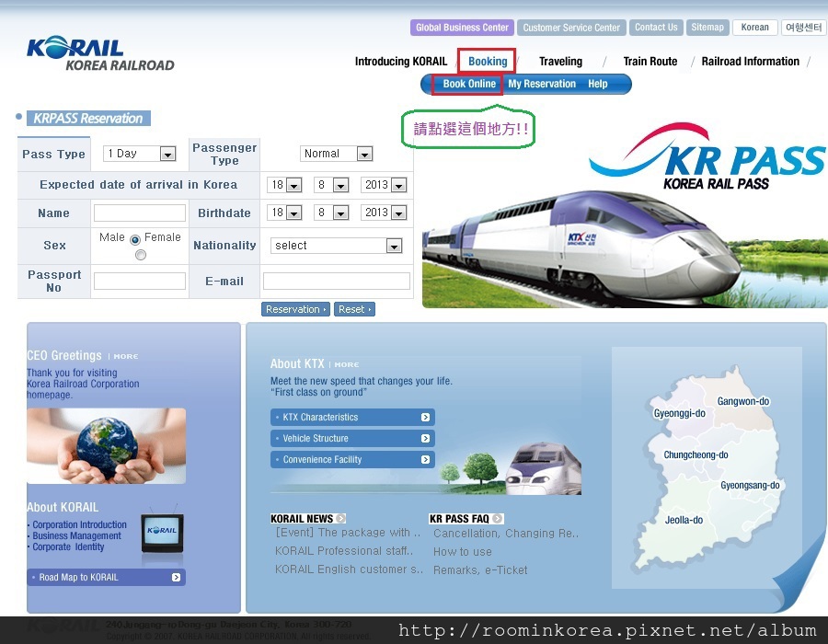Click the globe in hands image
828x644 pixels.
(106, 446)
